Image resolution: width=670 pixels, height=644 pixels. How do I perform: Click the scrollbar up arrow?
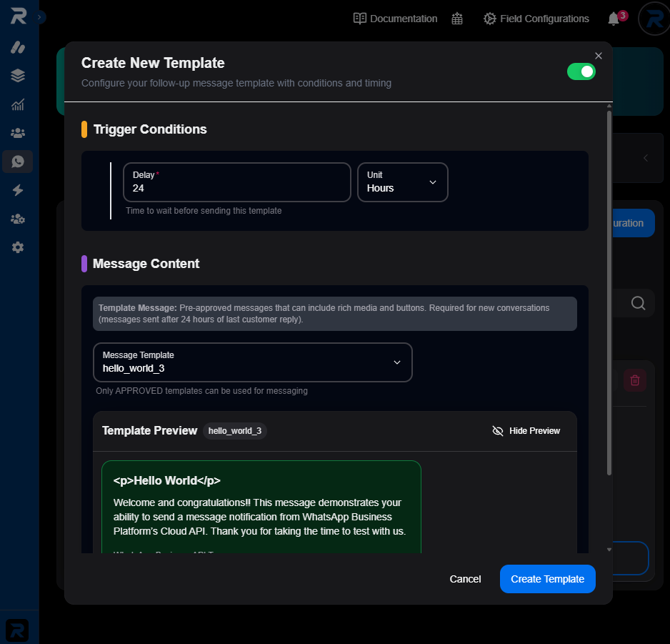pos(609,106)
